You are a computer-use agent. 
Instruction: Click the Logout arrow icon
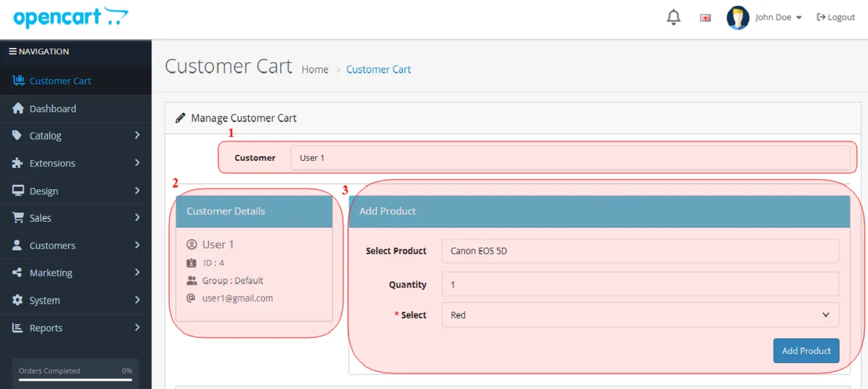(821, 18)
